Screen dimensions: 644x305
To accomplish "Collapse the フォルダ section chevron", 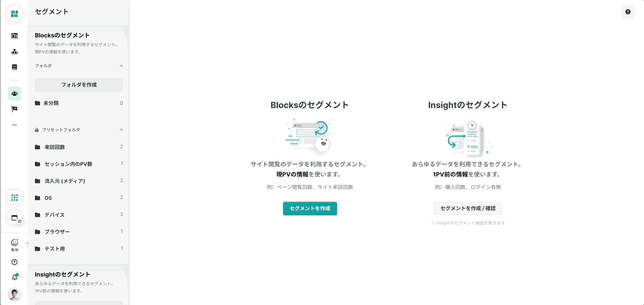I will (x=121, y=66).
